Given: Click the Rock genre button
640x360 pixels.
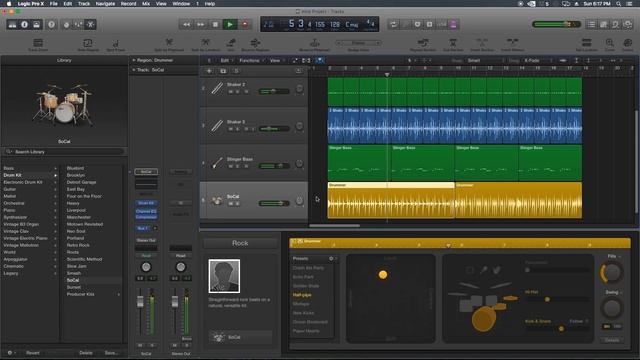Looking at the screenshot, I should pos(240,243).
